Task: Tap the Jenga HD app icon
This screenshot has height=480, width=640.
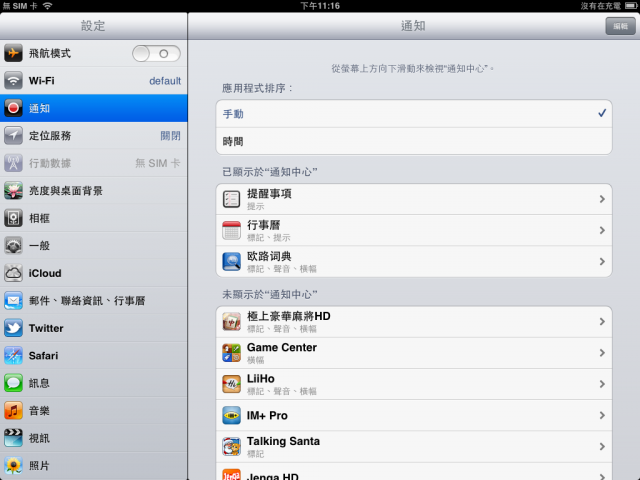Action: pos(231,474)
